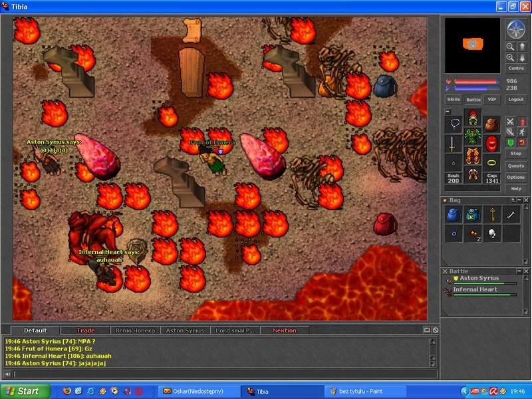Image resolution: width=532 pixels, height=399 pixels.
Task: Click the VIP button
Action: pyautogui.click(x=491, y=99)
